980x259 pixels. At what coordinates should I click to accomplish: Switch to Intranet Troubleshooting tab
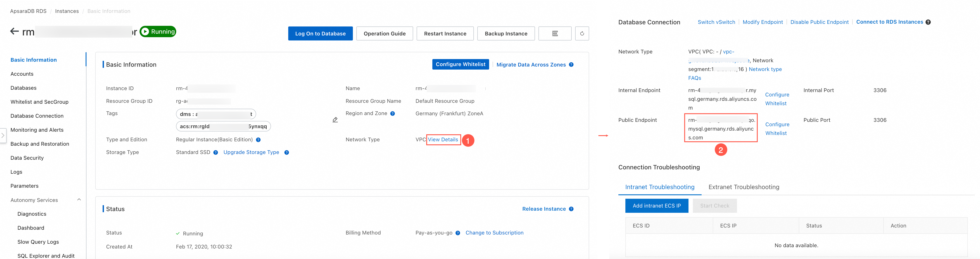pyautogui.click(x=660, y=187)
